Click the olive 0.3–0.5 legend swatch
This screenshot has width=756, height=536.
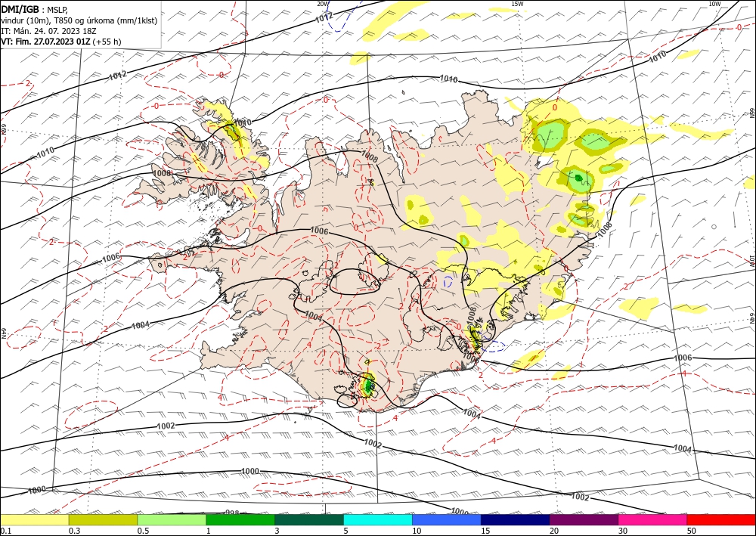pyautogui.click(x=103, y=519)
